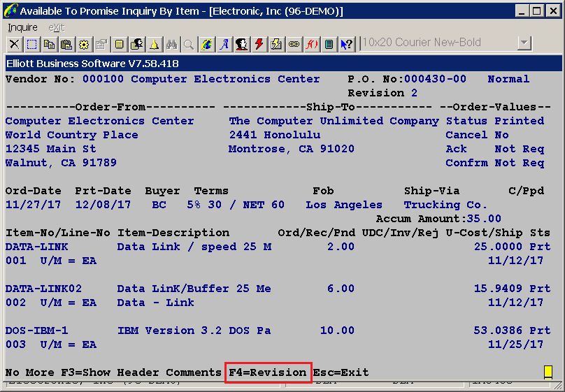565x392 pixels.
Task: Click the arrow-question-mark help icon
Action: point(347,44)
